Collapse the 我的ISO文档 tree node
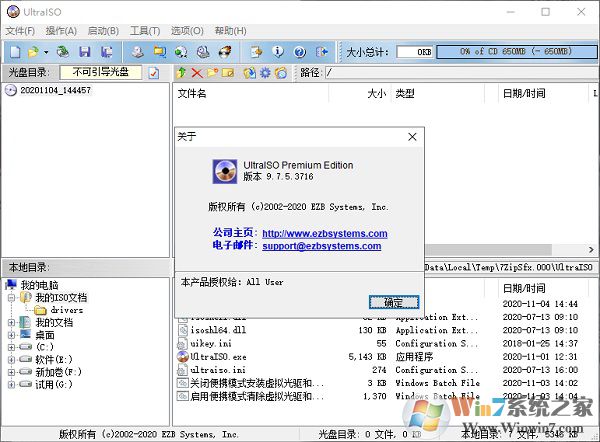 click(11, 297)
